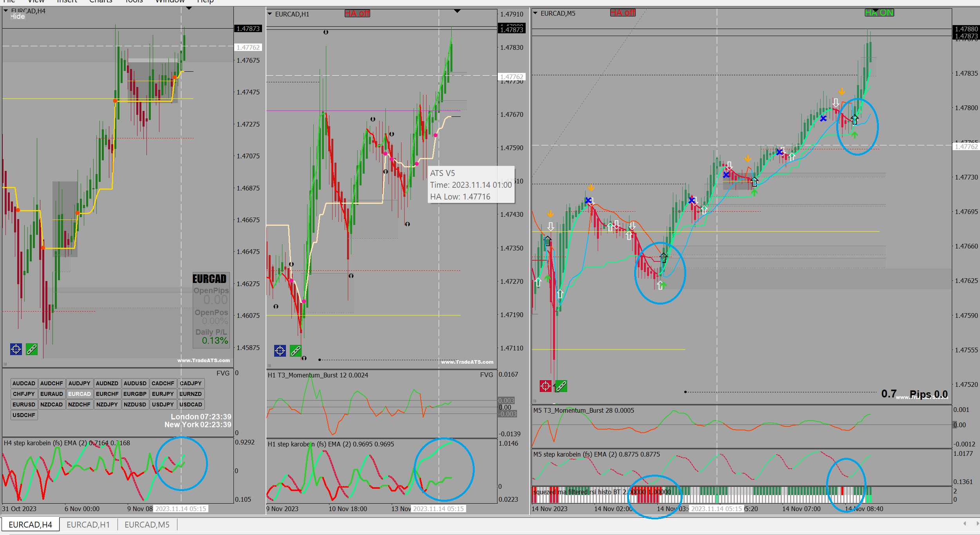Switch to the EURCAD,H1 tab

coord(88,524)
